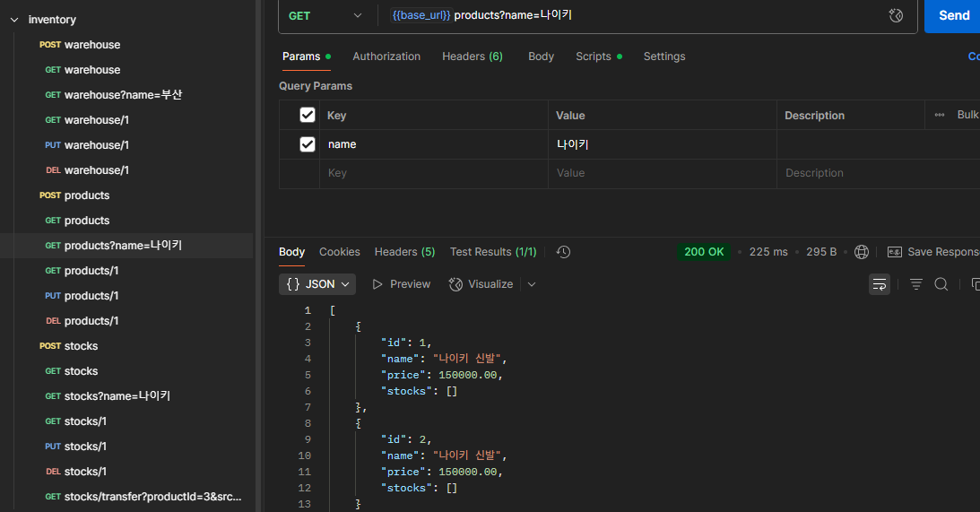Switch to the request Body tab
This screenshot has width=980, height=512.
541,56
